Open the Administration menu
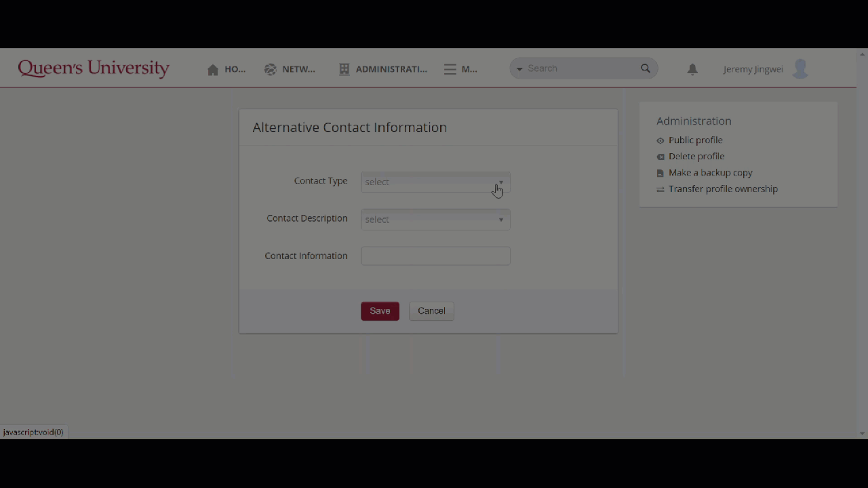 383,69
